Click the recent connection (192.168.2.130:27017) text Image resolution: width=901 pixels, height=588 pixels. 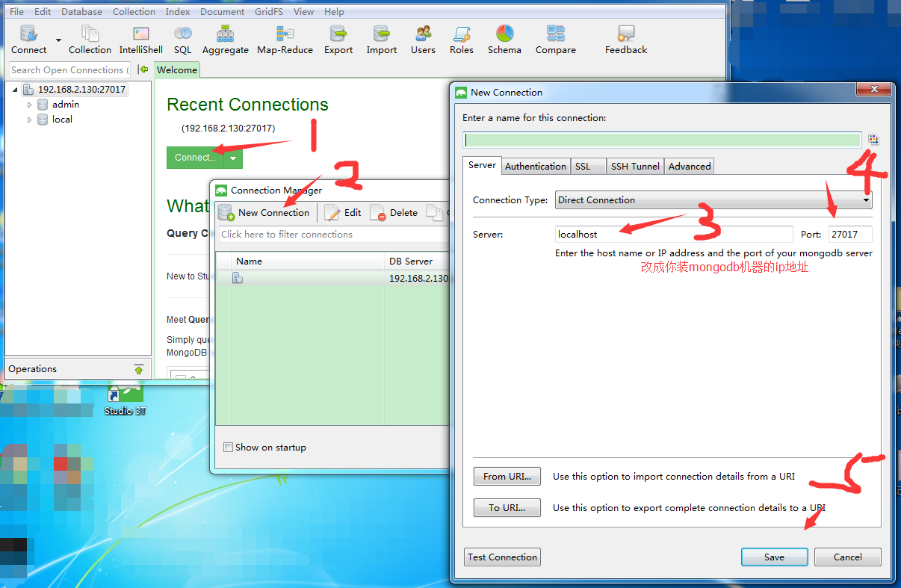click(228, 129)
